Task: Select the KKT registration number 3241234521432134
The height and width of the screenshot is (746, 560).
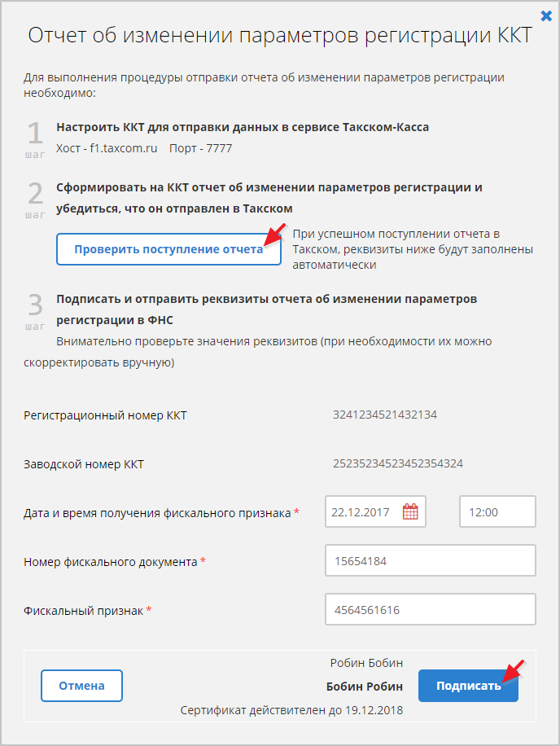Action: tap(385, 415)
